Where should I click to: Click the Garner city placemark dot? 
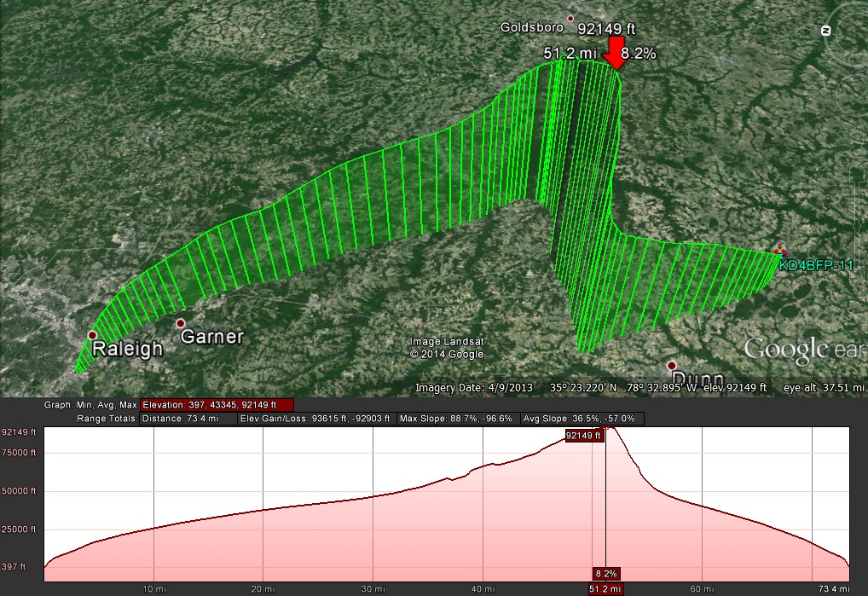click(180, 324)
